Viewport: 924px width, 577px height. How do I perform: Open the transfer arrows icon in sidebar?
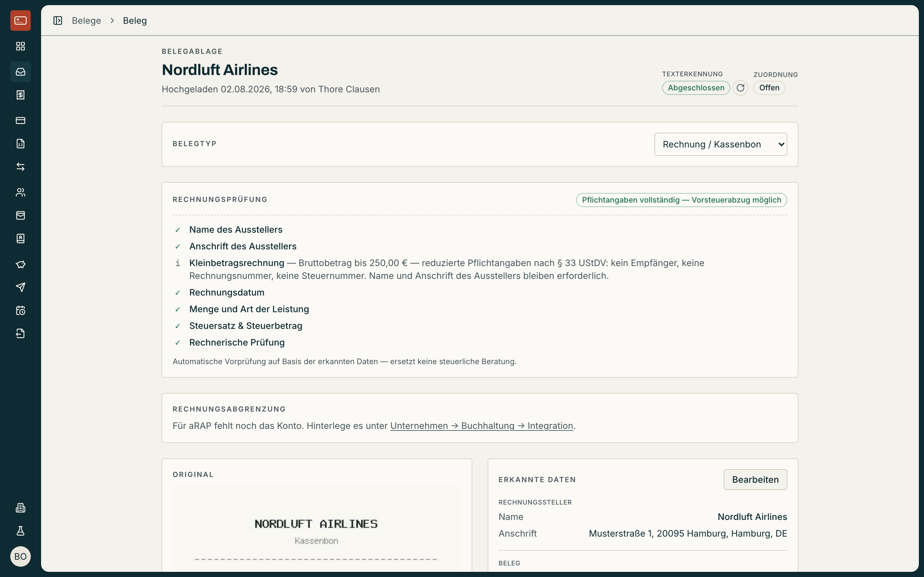[20, 167]
